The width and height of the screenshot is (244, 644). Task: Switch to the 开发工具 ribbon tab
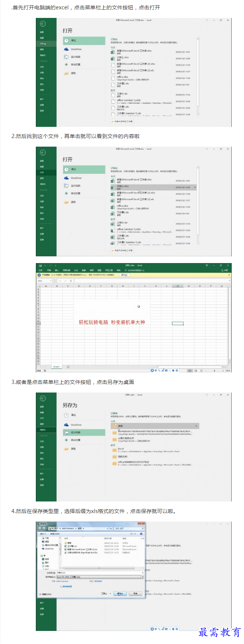(109, 270)
